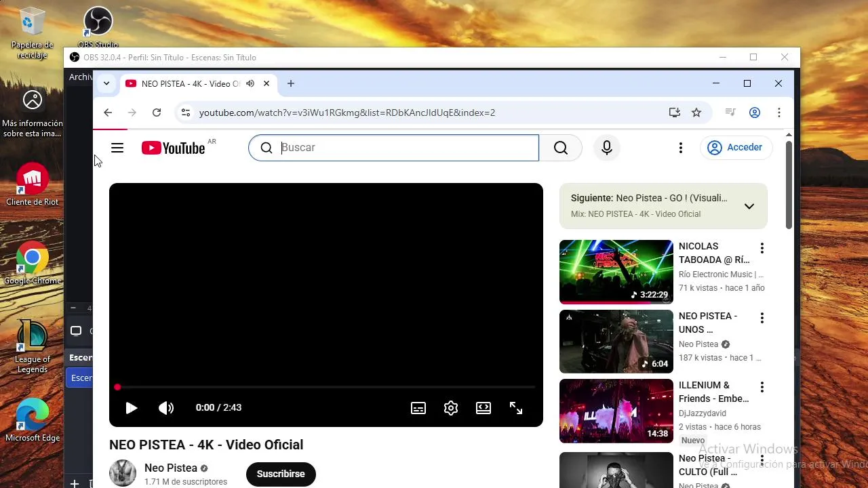The height and width of the screenshot is (488, 868).
Task: Toggle subtitles on the player
Action: [418, 408]
